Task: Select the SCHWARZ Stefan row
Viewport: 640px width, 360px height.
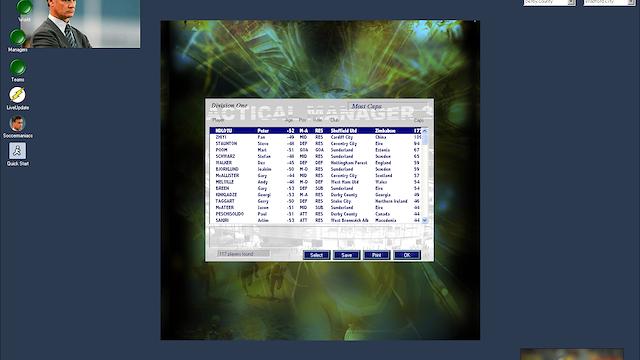Action: coord(316,156)
